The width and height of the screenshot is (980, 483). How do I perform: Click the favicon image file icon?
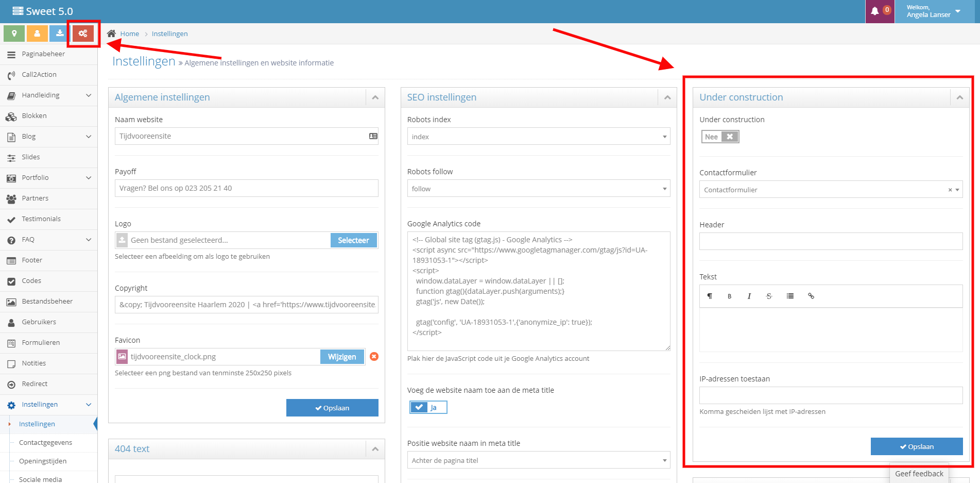pos(122,357)
